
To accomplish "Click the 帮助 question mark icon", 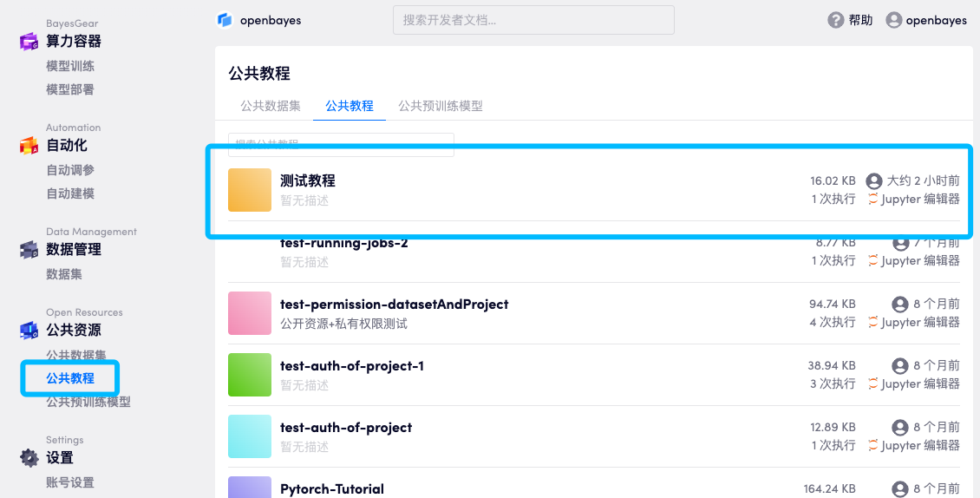I will click(835, 20).
